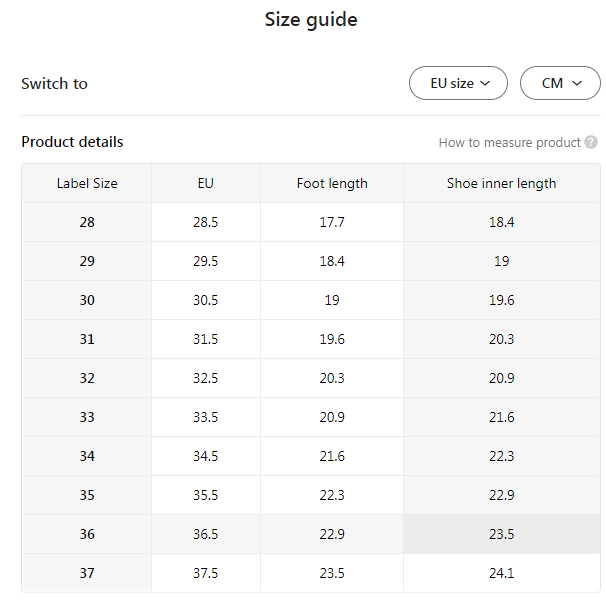Click the 24.1 shoe inner length cell
Viewport: 606px width, 601px height.
501,573
